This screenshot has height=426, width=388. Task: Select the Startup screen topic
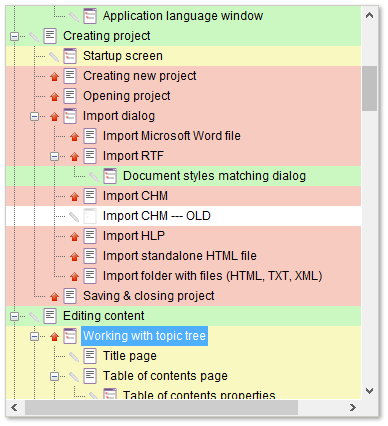coord(123,56)
